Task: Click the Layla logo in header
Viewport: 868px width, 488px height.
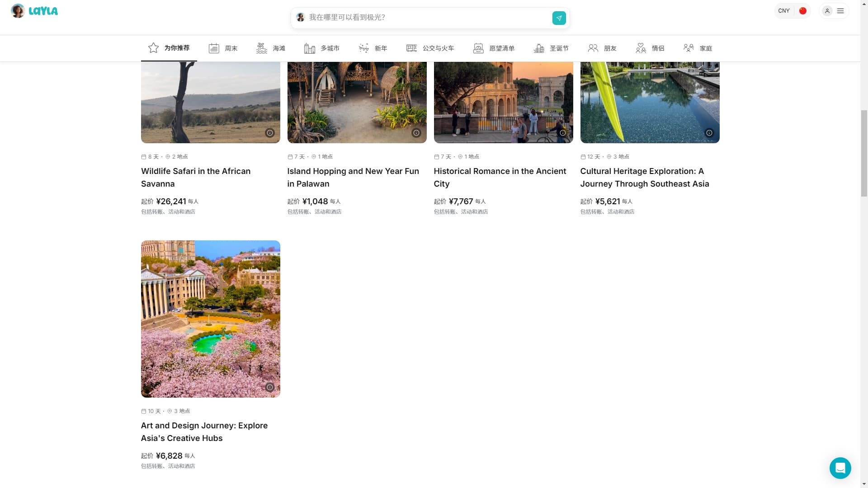Action: tap(34, 11)
